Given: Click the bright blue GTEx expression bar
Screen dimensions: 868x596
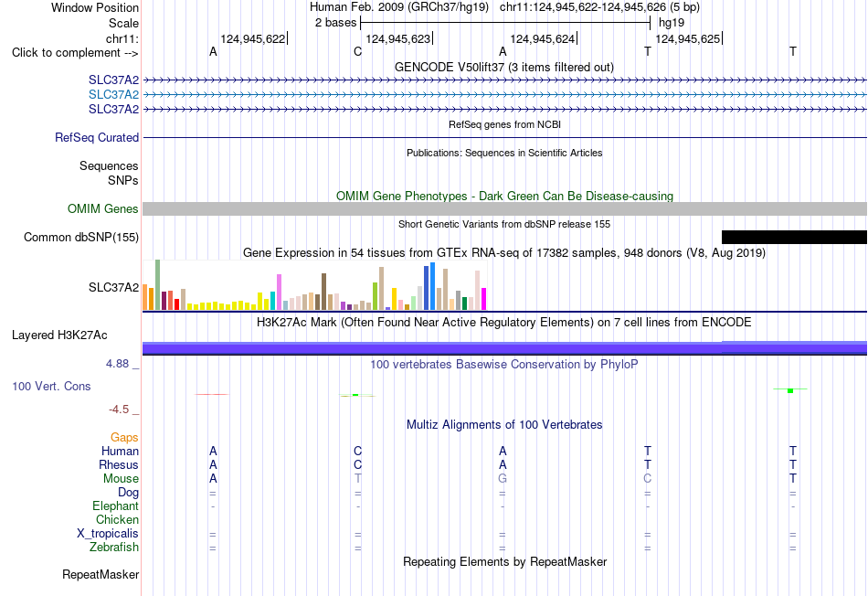Looking at the screenshot, I should click(432, 286).
